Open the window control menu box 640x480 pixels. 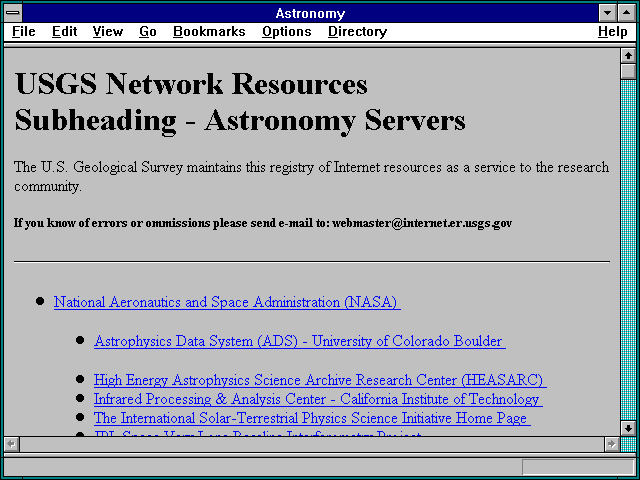point(13,13)
